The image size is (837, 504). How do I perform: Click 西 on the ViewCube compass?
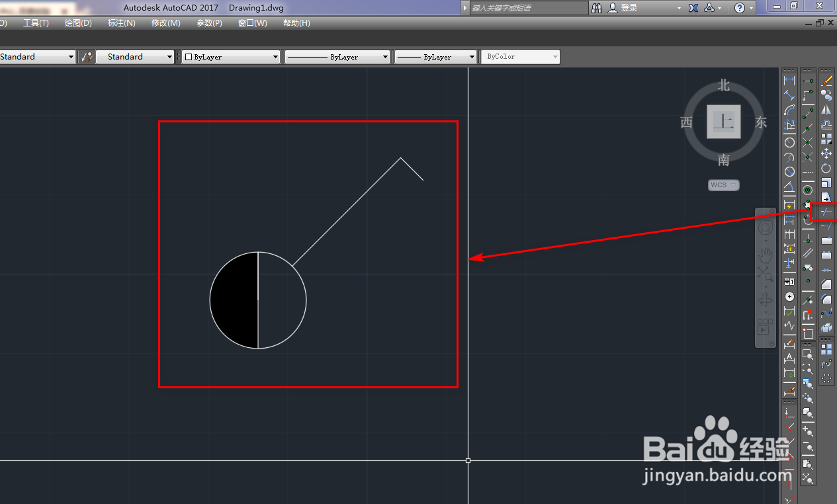686,122
